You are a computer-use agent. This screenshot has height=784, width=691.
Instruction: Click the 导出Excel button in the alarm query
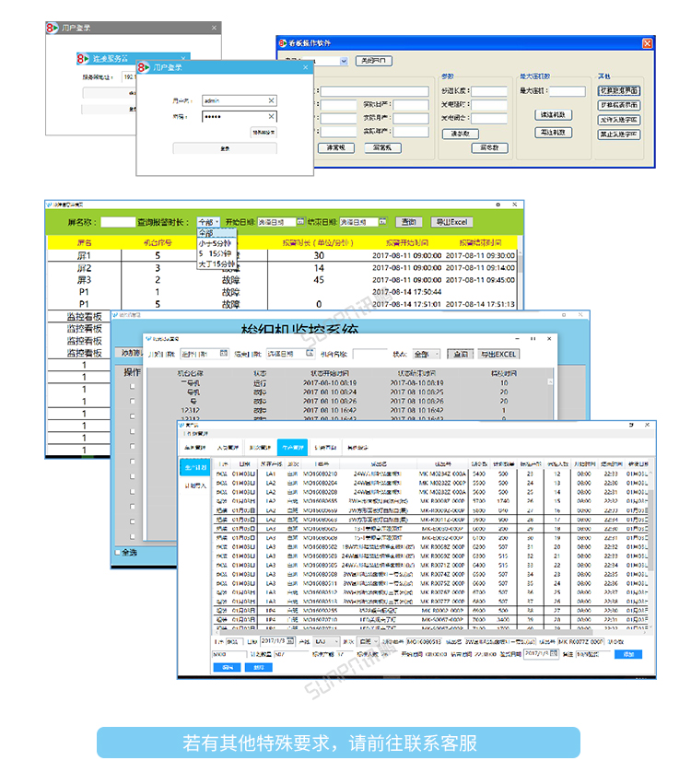pyautogui.click(x=451, y=222)
